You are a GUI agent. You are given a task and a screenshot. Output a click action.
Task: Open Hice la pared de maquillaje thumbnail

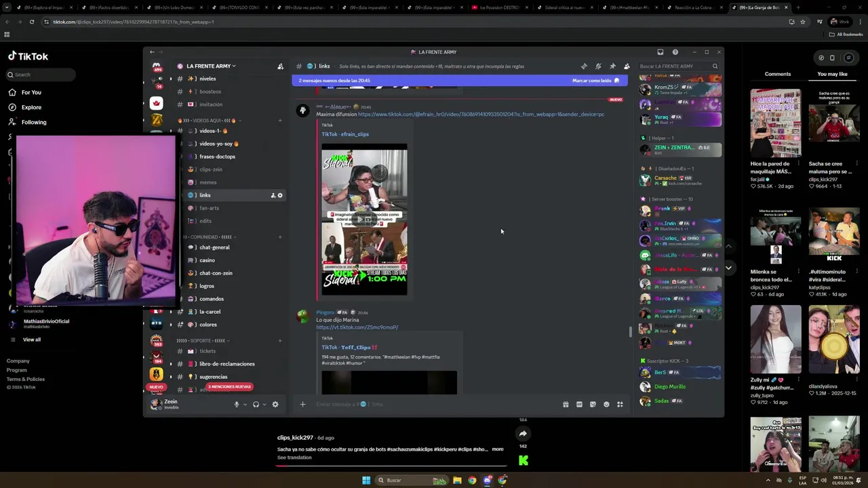pyautogui.click(x=776, y=123)
